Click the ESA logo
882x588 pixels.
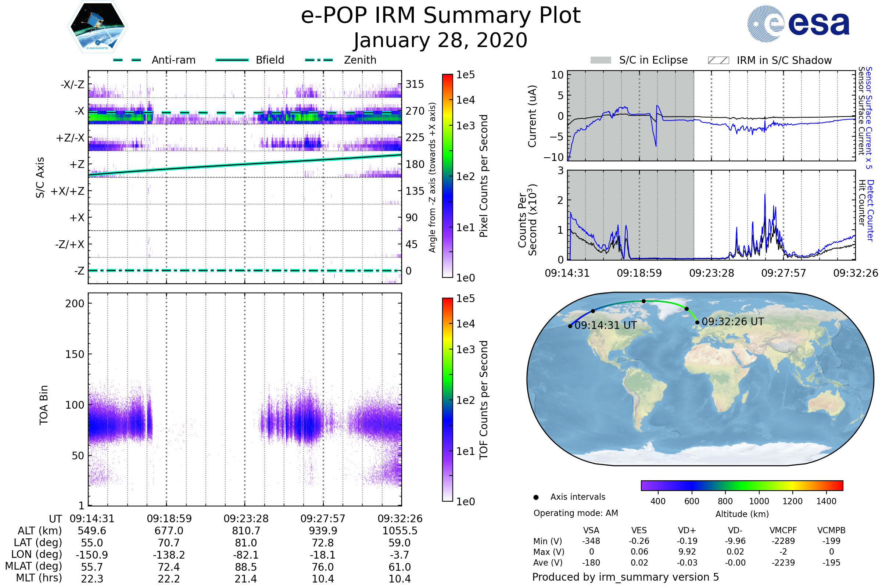(x=799, y=23)
